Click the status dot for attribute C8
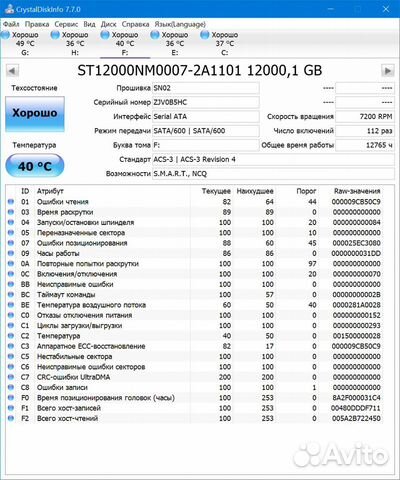Image resolution: width=400 pixels, height=480 pixels. click(x=11, y=388)
